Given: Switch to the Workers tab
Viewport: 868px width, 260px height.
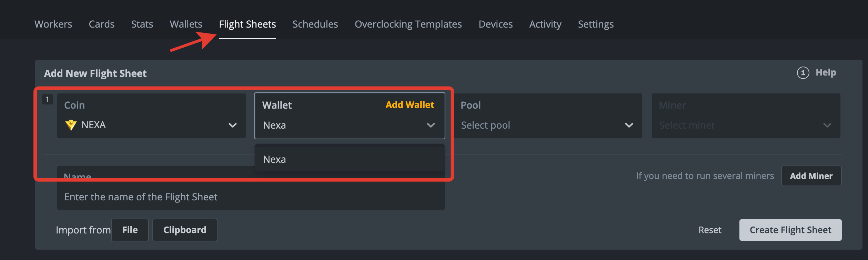Looking at the screenshot, I should coord(53,24).
